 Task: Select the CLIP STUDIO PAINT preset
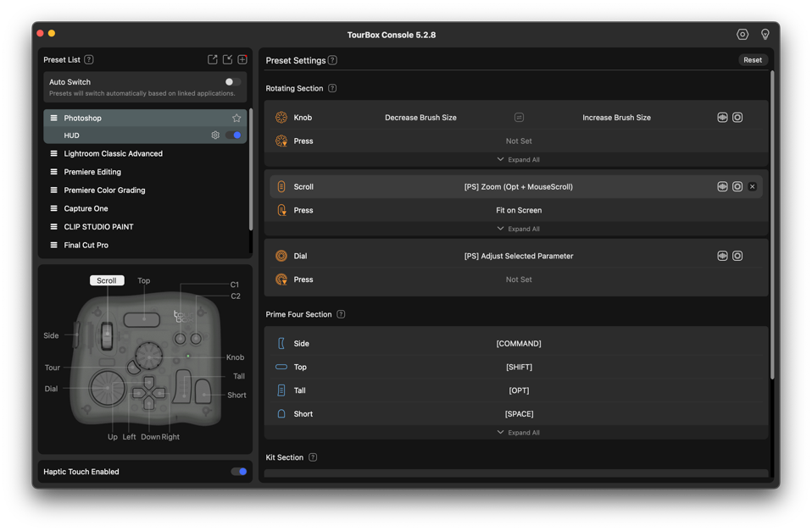point(145,227)
